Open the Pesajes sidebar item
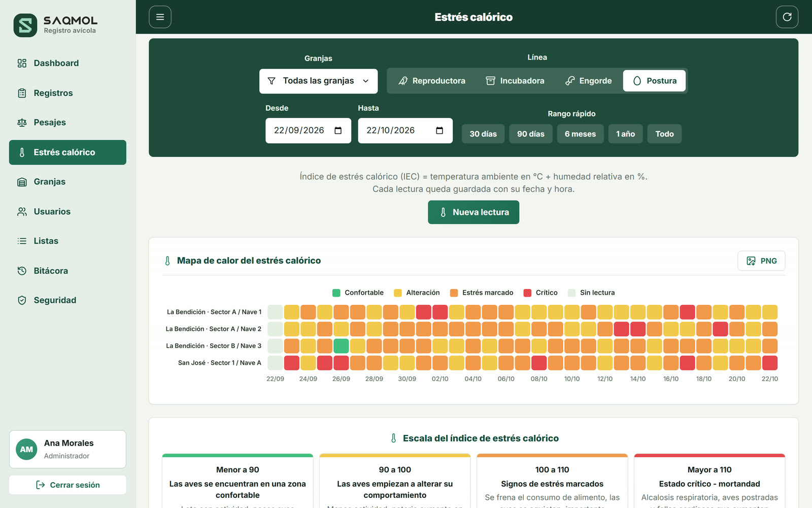812x508 pixels. (x=67, y=122)
